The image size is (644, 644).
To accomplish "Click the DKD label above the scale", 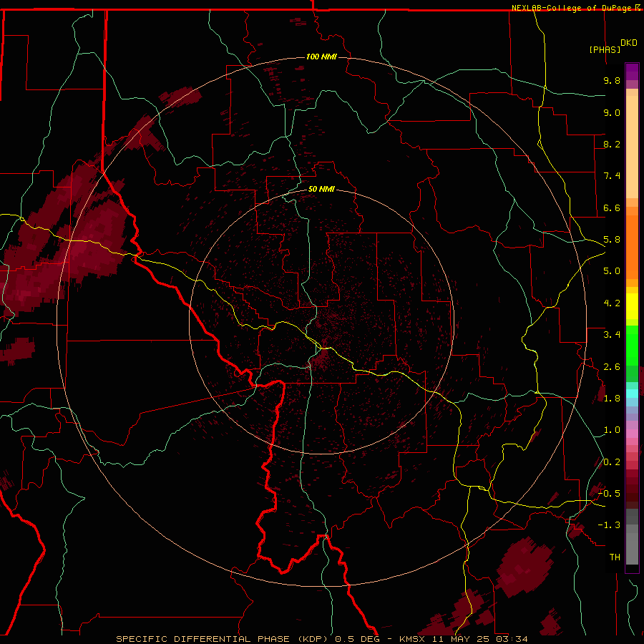I will point(628,43).
